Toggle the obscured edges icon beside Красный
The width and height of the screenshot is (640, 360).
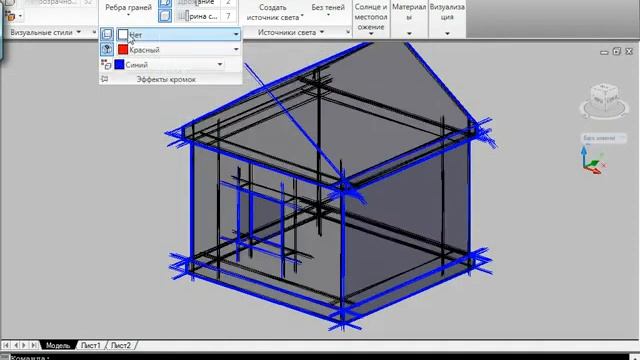pyautogui.click(x=107, y=49)
